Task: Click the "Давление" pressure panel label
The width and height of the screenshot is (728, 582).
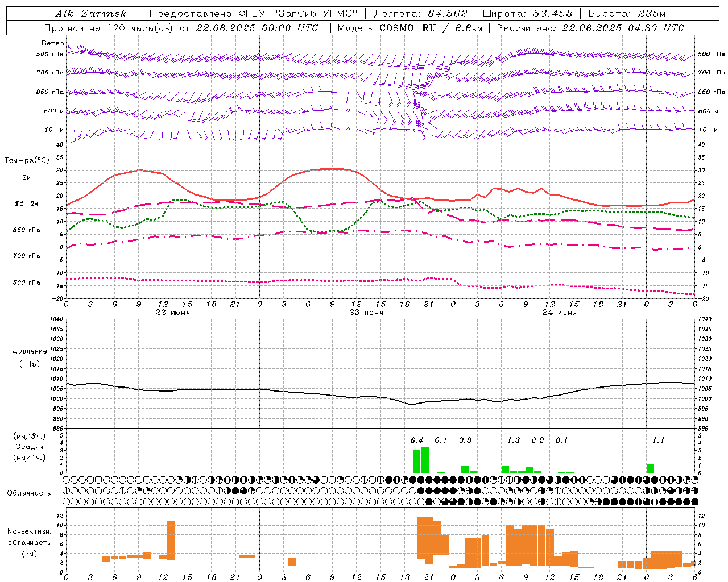Action: coord(30,351)
